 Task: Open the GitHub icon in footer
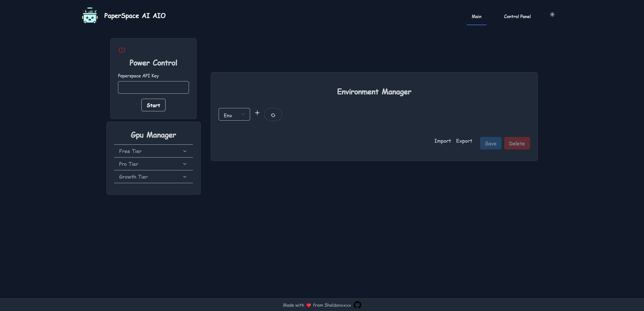[357, 305]
